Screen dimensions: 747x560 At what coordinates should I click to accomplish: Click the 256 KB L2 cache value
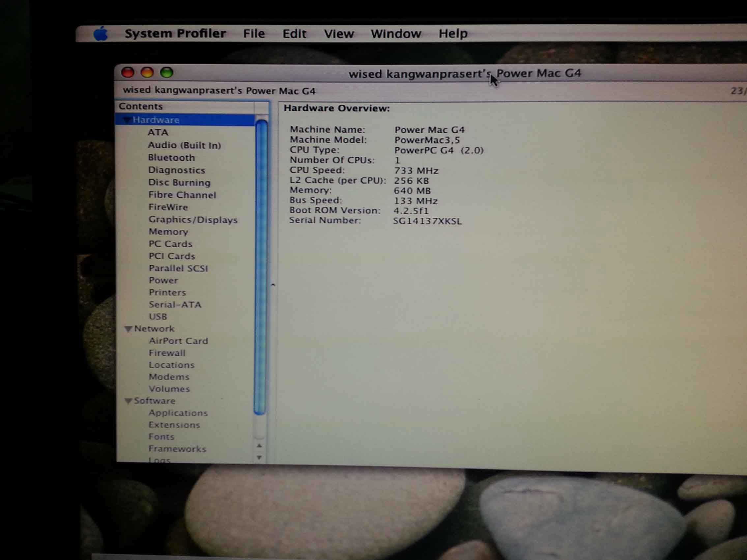tap(411, 181)
